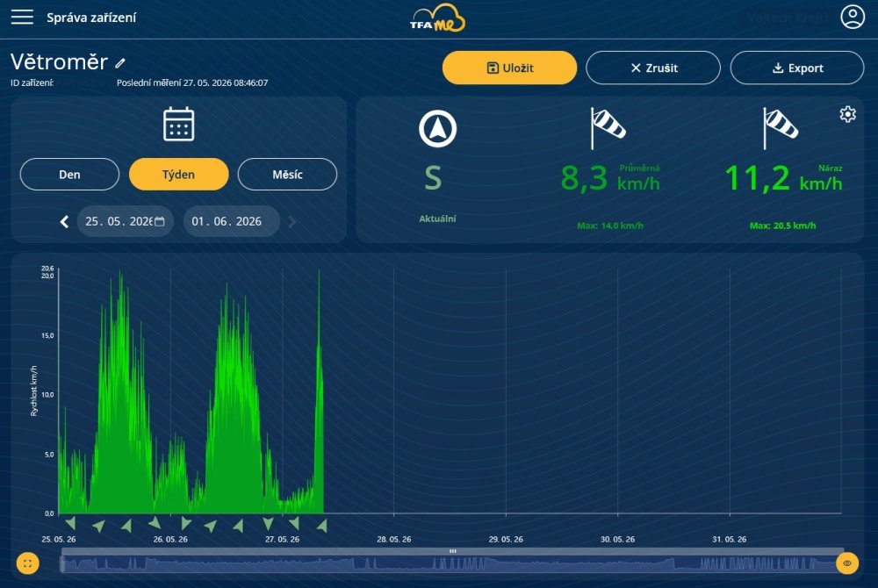Viewport: 878px width, 588px height.
Task: Click the average wind speed windsock icon
Action: tap(608, 128)
